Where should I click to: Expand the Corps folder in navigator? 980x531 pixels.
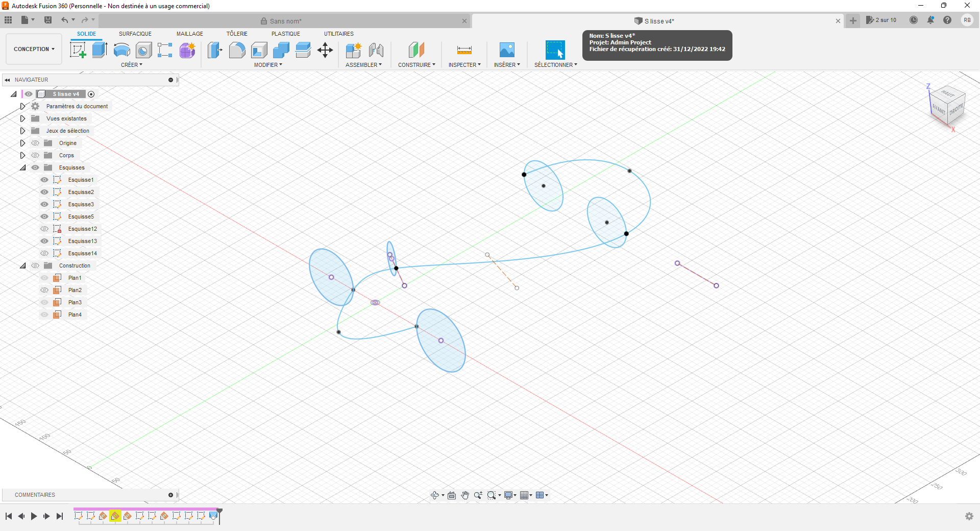(22, 155)
